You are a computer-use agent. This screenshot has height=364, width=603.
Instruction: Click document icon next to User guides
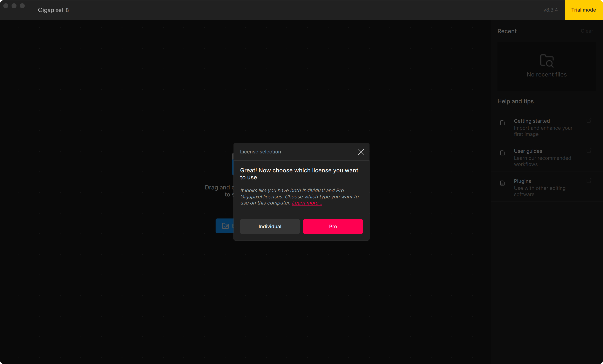click(x=502, y=153)
